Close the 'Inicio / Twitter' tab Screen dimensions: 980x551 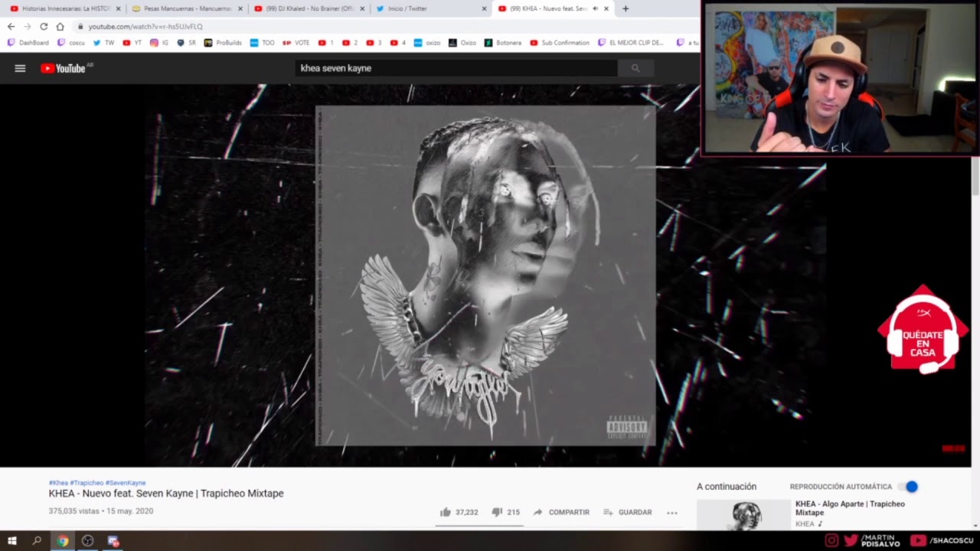[x=484, y=8]
